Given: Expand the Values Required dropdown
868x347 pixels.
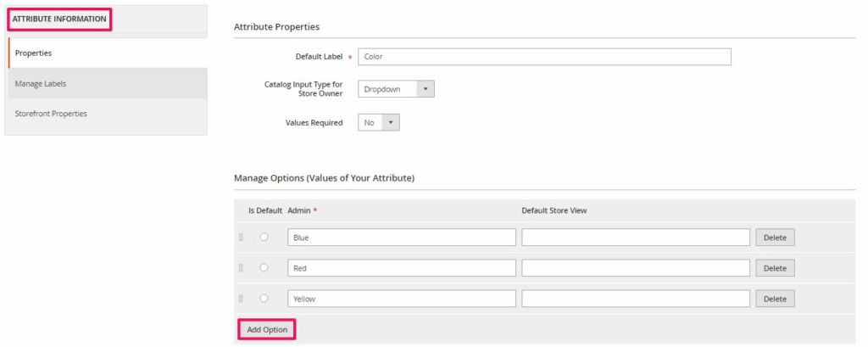Looking at the screenshot, I should coord(378,123).
